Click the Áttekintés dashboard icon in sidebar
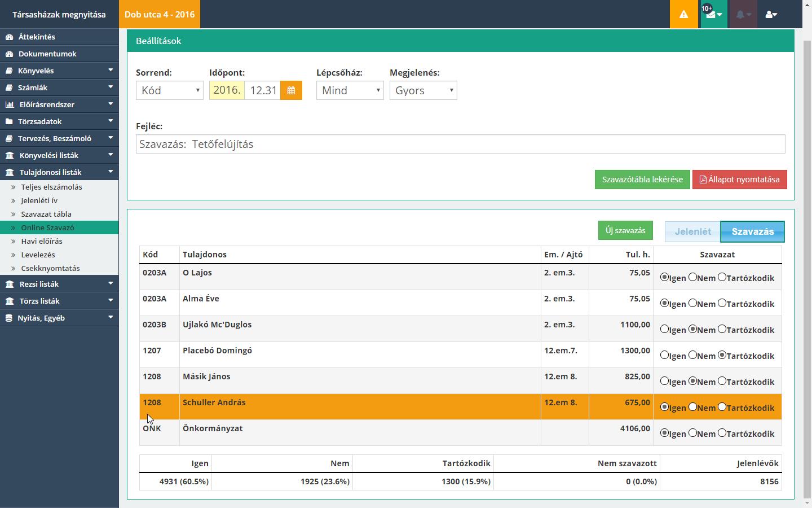The image size is (812, 508). point(9,37)
